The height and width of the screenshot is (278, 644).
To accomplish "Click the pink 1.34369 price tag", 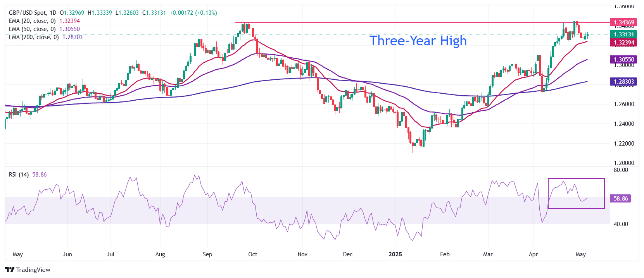I will click(623, 22).
